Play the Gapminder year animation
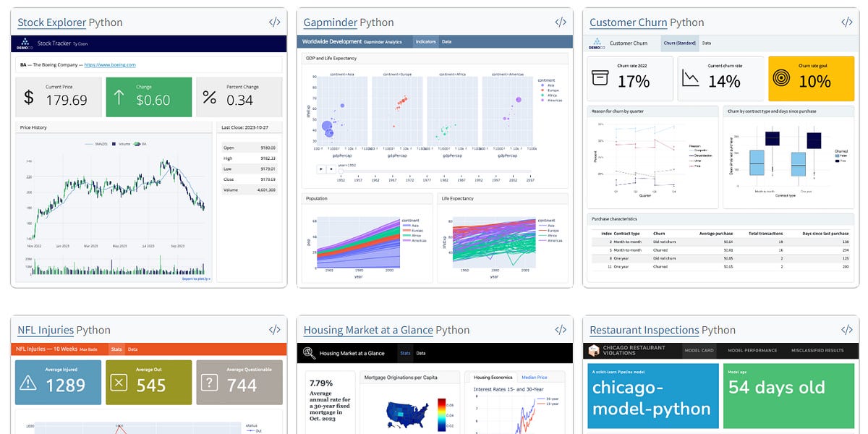Image resolution: width=868 pixels, height=434 pixels. (x=320, y=169)
